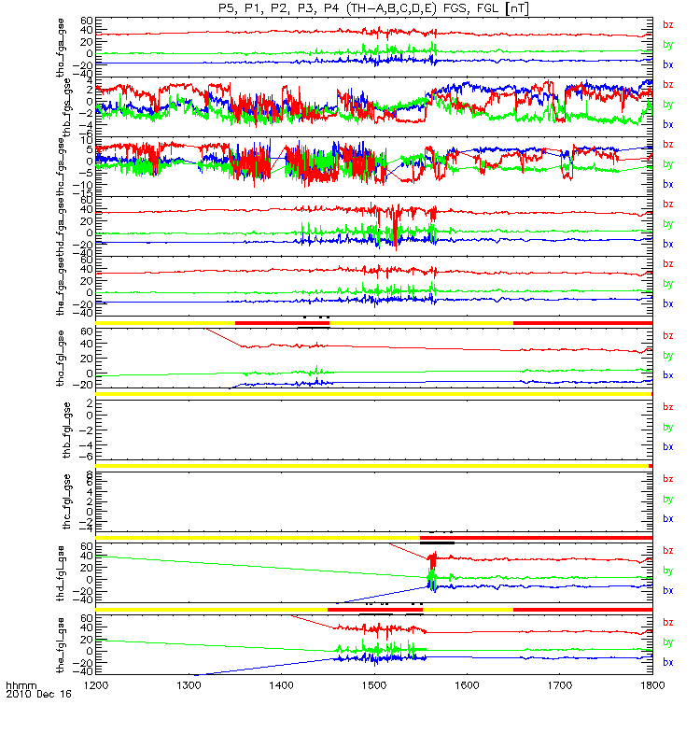
Task: Click the thb_fgs_gse y-axis label
Action: (x=66, y=107)
